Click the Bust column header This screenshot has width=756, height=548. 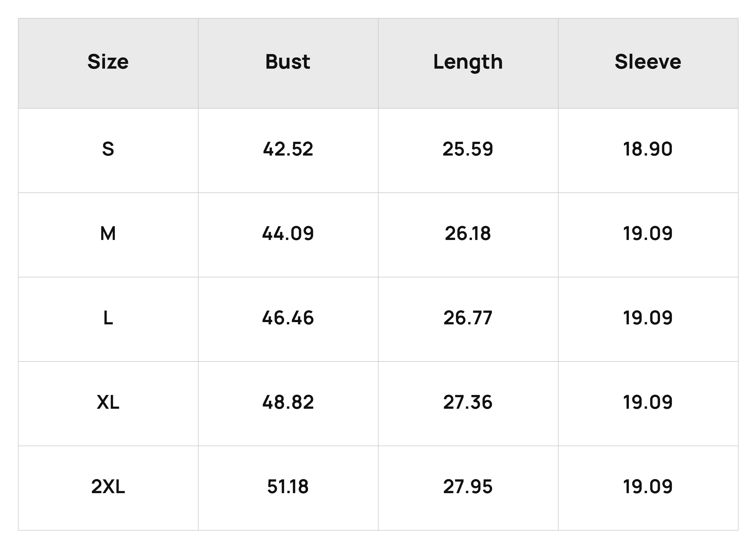[288, 62]
